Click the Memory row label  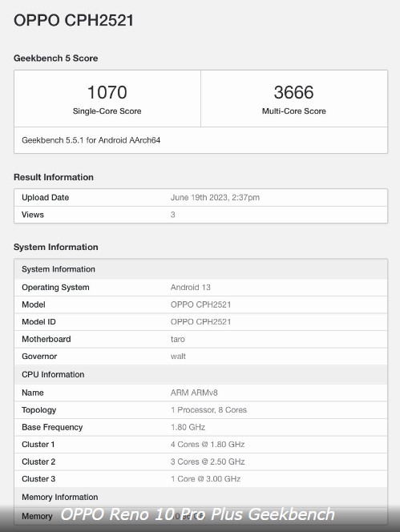(x=37, y=517)
